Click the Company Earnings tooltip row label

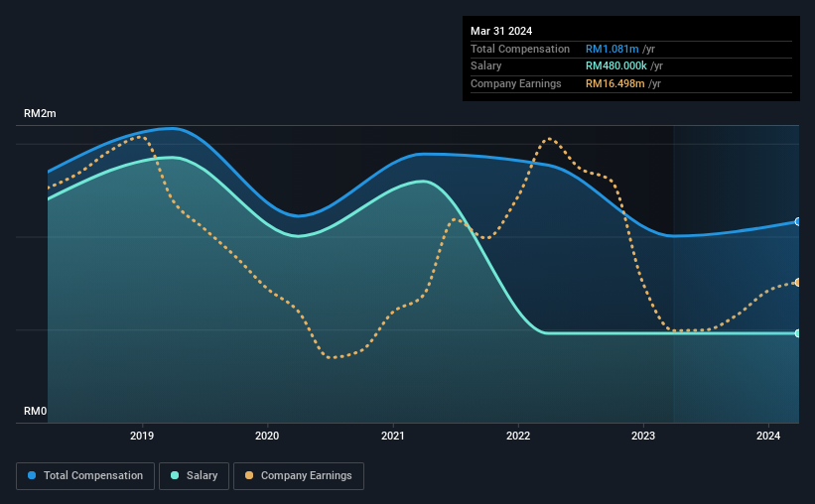pos(515,83)
